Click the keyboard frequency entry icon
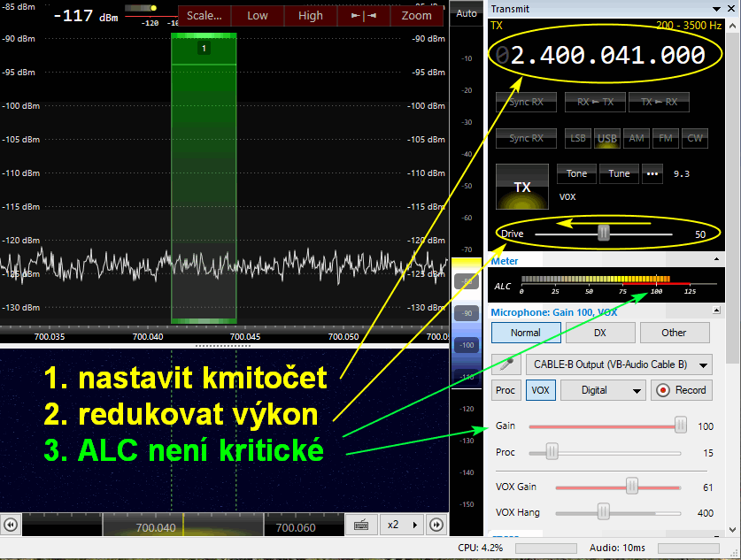 tap(361, 525)
